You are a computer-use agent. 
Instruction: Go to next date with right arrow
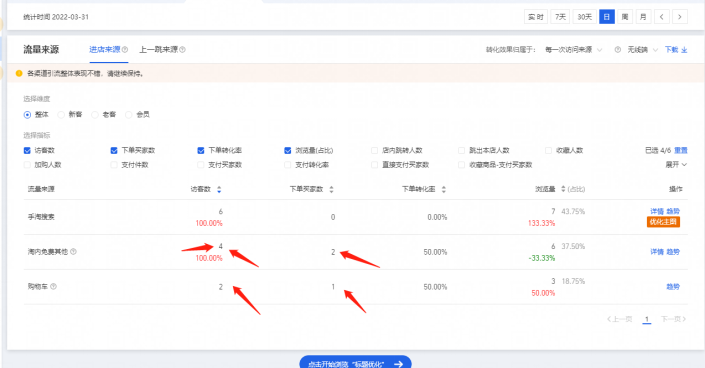click(680, 17)
